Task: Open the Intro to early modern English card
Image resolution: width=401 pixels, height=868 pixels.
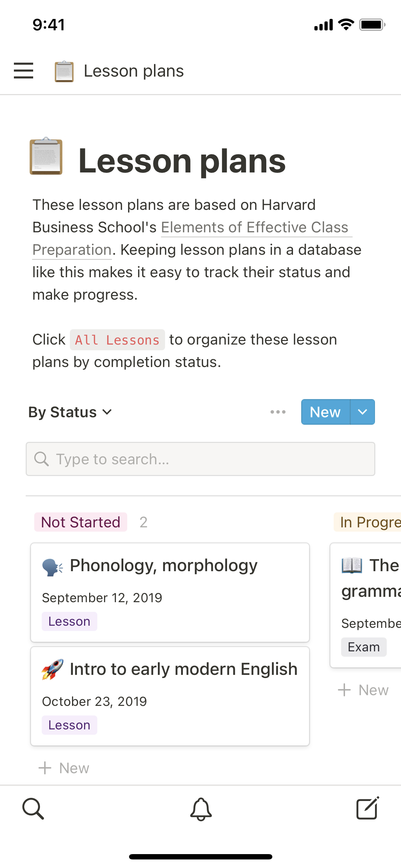Action: coord(170,696)
